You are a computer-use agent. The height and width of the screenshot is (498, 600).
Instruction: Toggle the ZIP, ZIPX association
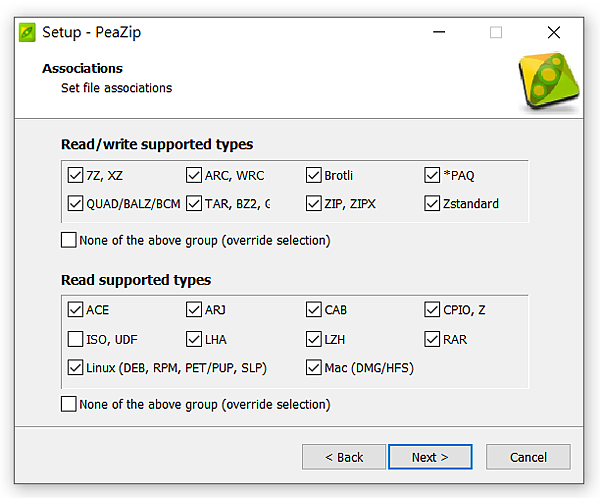coord(313,203)
